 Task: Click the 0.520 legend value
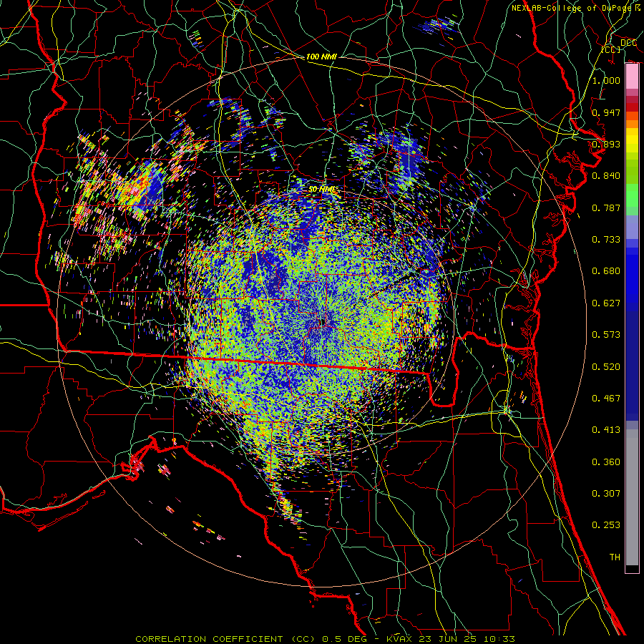(x=606, y=367)
